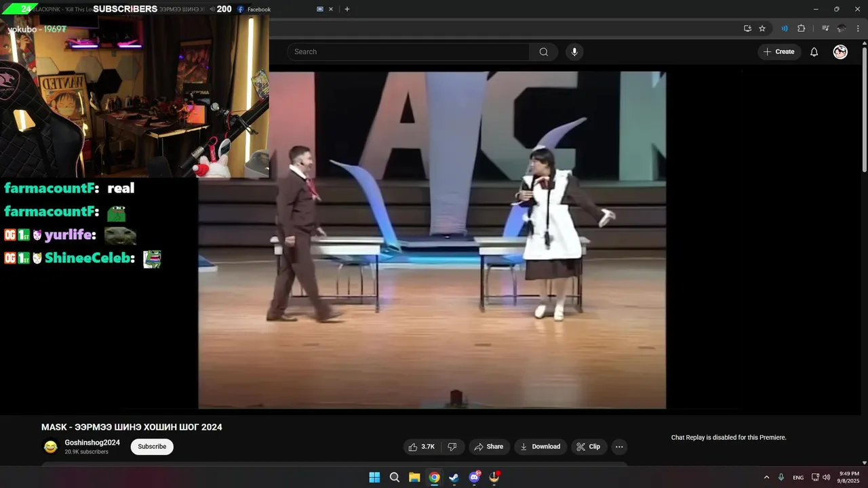Screen dimensions: 868x488
Task: Open a new browser tab
Action: point(347,9)
